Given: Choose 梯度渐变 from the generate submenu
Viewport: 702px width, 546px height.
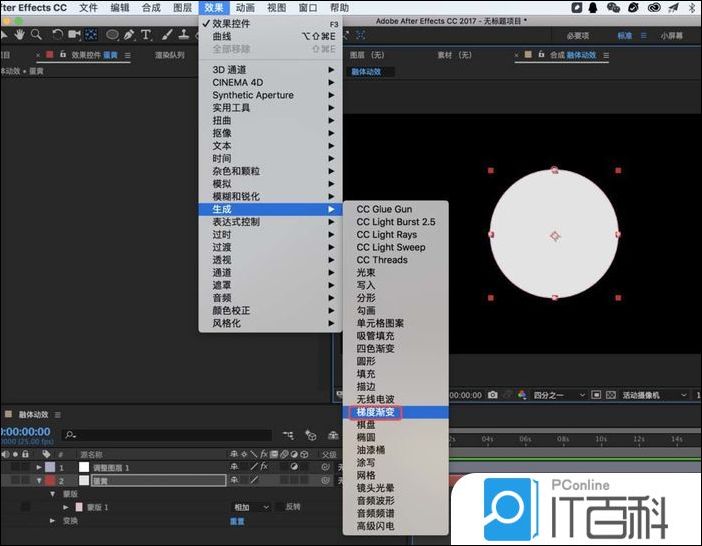Looking at the screenshot, I should 375,412.
